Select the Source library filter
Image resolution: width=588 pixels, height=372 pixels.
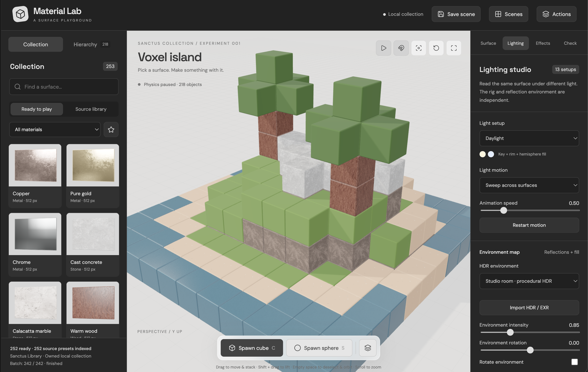pos(91,109)
